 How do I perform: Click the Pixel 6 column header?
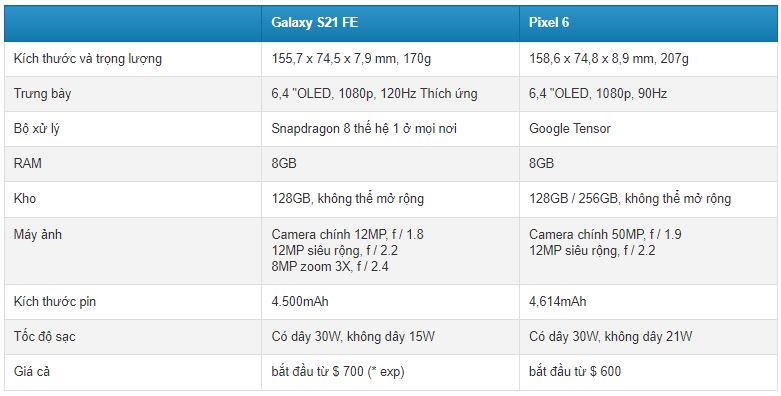pyautogui.click(x=549, y=23)
